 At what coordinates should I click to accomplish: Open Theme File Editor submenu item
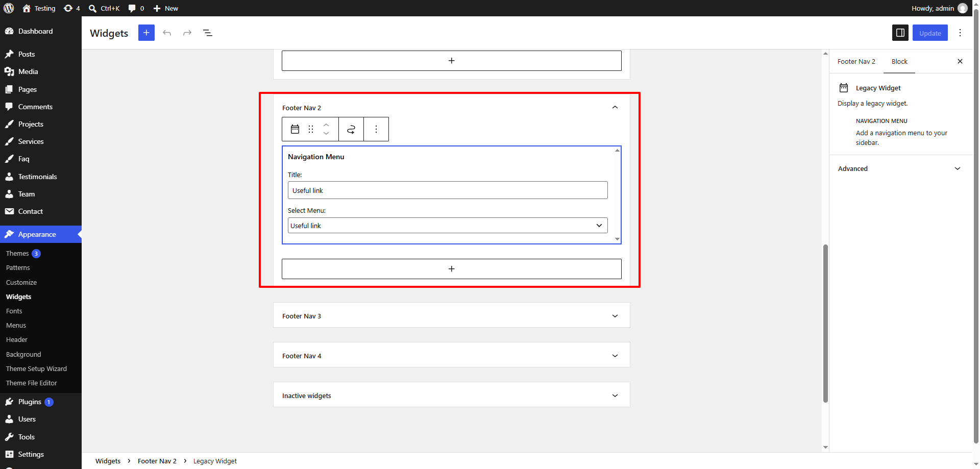pos(31,383)
